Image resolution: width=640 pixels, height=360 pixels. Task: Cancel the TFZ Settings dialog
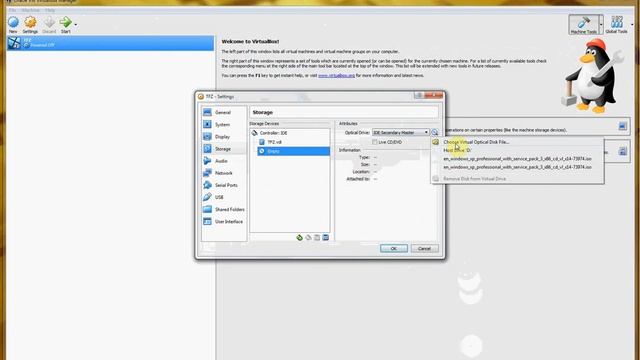424,249
